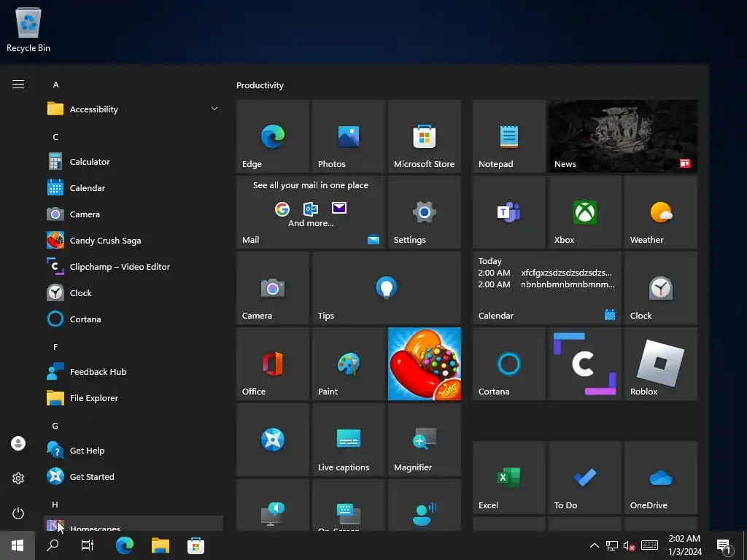Open the Paint tile
Viewport: 747px width, 560px height.
tap(348, 364)
